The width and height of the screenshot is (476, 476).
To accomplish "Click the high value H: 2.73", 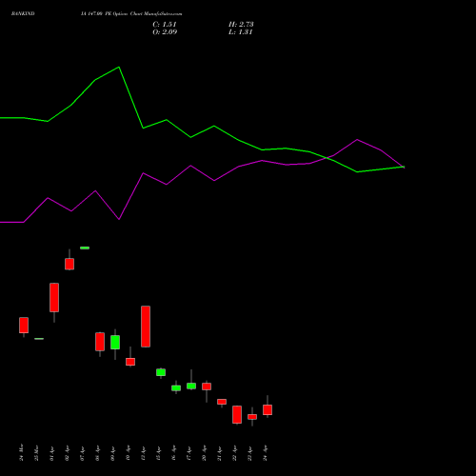I will (x=241, y=25).
